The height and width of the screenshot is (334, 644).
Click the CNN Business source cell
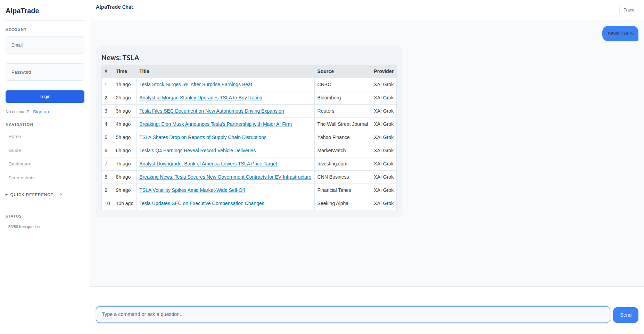[x=342, y=177]
